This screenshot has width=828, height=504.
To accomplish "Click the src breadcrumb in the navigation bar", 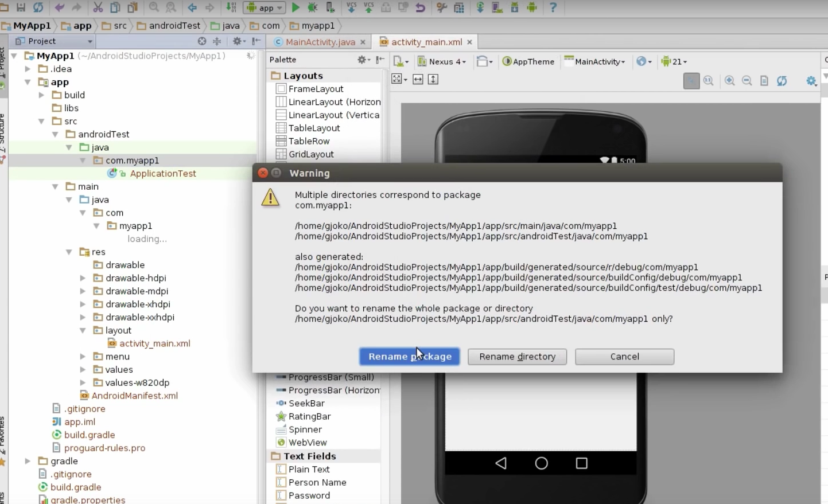I will 115,26.
